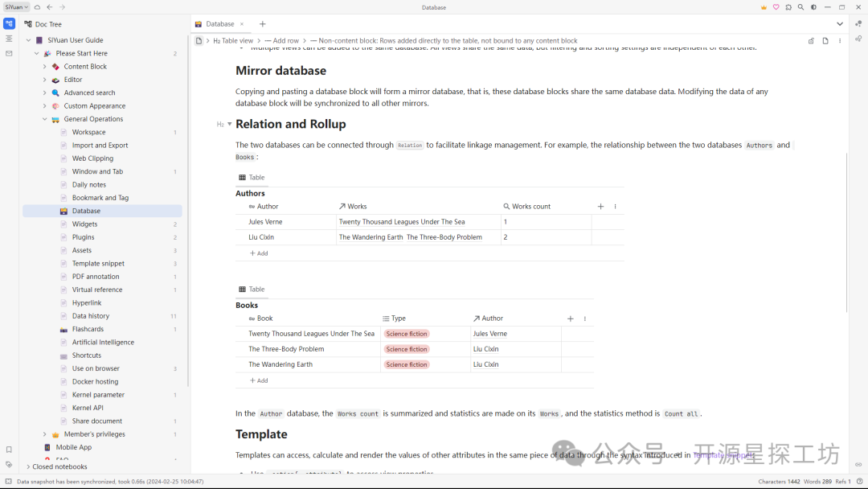Go forward with the right arrow
Screen dimensions: 868x489
pyautogui.click(x=62, y=7)
